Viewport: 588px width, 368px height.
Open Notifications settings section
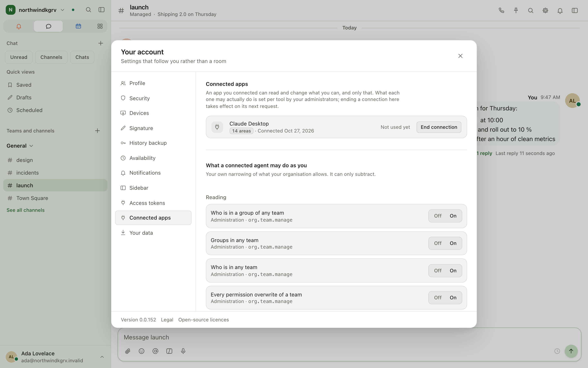click(153, 173)
